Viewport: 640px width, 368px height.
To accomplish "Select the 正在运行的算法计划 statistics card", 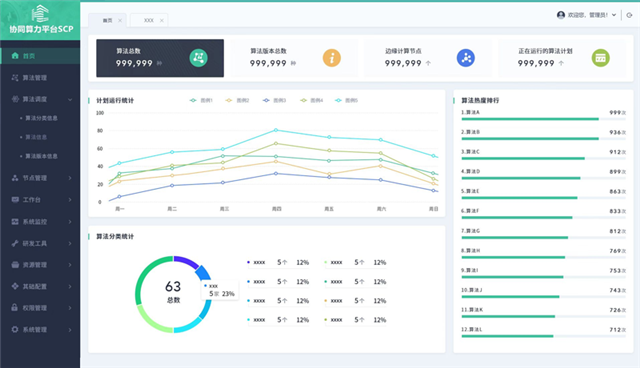I will tap(562, 58).
